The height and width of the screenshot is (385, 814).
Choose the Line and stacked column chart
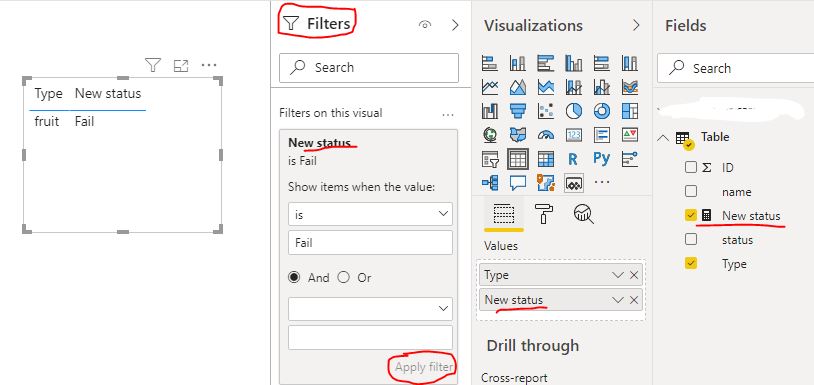coord(574,87)
